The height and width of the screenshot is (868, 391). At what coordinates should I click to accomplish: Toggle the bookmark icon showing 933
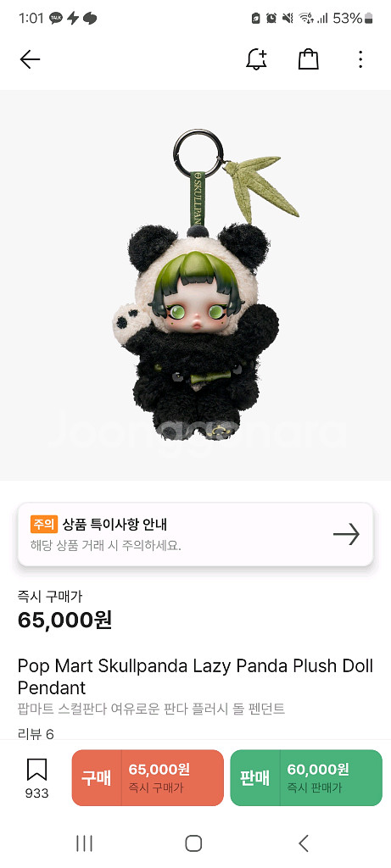(x=36, y=778)
